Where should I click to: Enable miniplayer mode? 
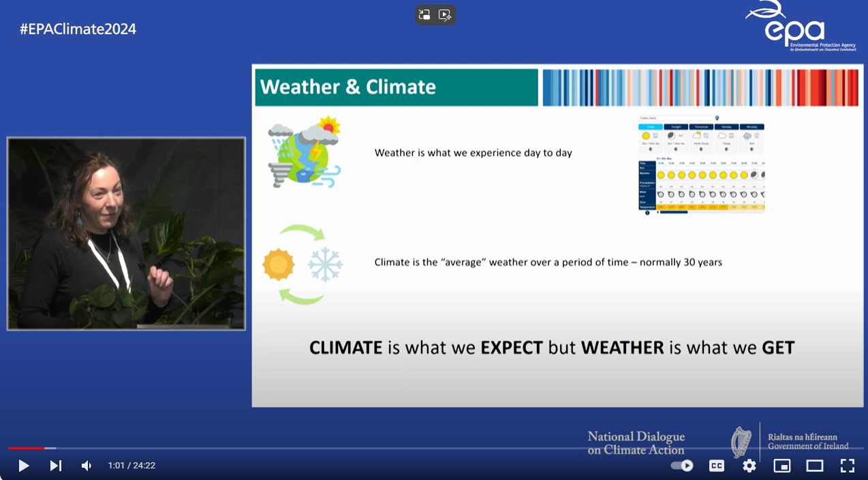[782, 466]
